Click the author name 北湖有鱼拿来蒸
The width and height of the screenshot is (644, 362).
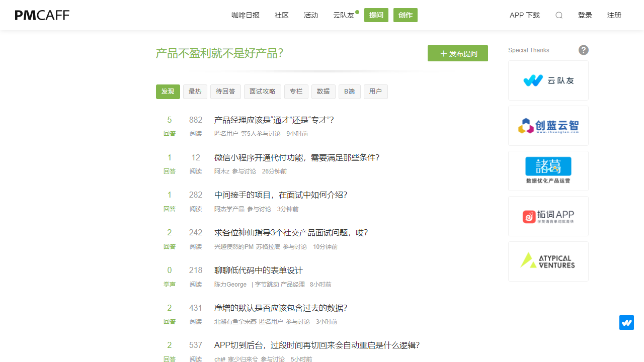click(x=235, y=322)
